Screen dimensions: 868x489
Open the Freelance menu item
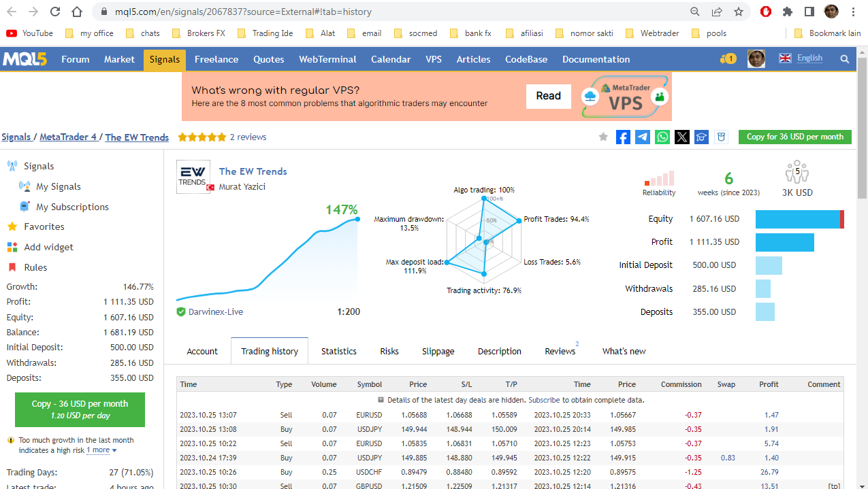click(x=216, y=59)
